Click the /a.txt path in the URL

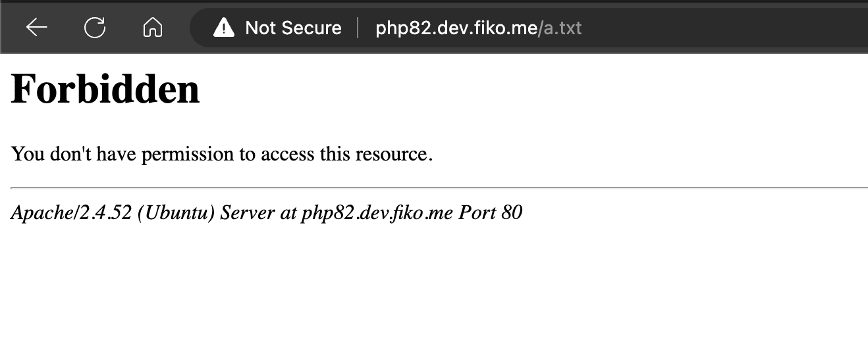[560, 28]
